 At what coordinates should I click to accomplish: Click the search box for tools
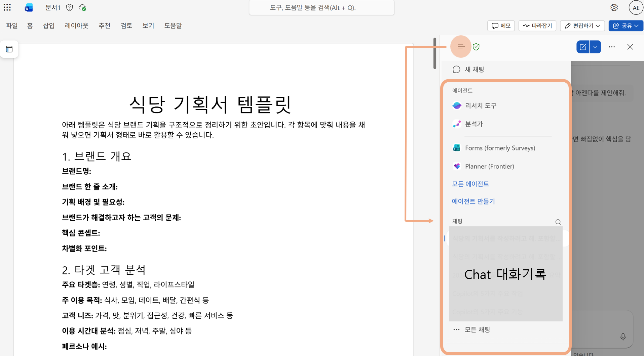click(x=321, y=7)
